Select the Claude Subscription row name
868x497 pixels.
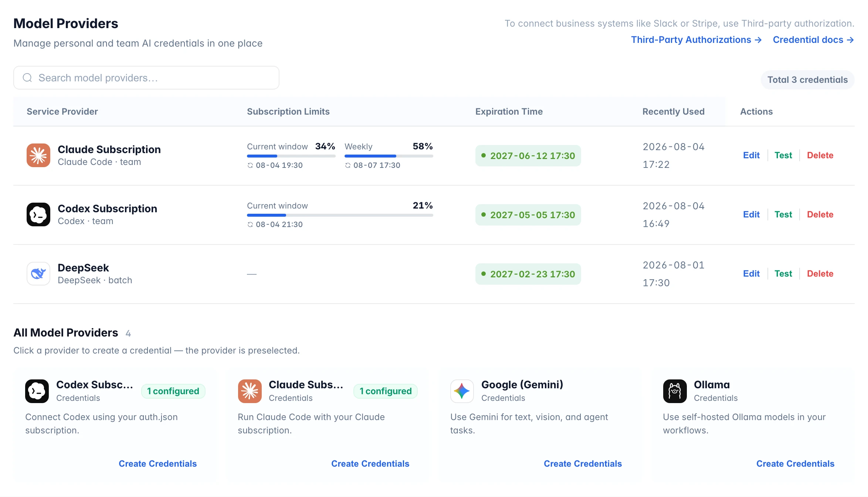109,149
